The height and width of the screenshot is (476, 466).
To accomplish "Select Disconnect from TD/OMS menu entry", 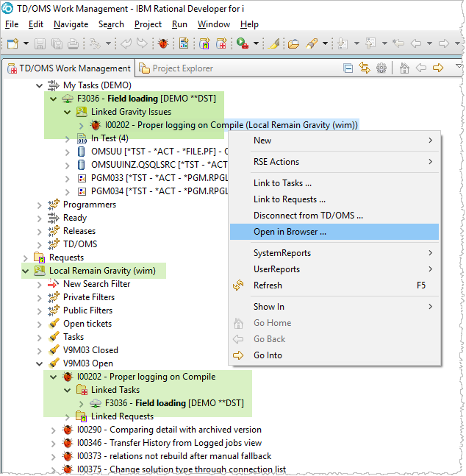I will [x=308, y=216].
